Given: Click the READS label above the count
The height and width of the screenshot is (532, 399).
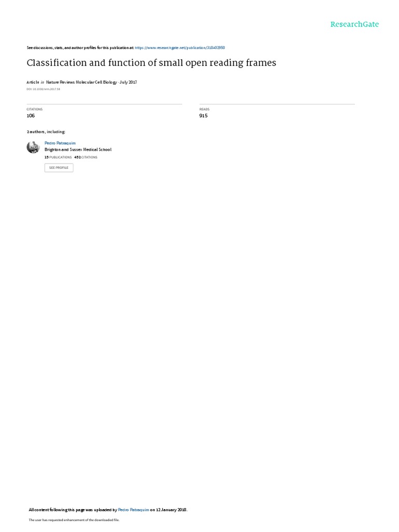Looking at the screenshot, I should pyautogui.click(x=204, y=109).
